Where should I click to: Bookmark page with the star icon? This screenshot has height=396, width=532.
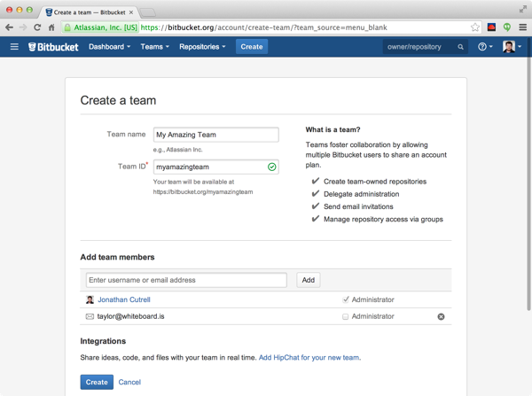point(475,27)
